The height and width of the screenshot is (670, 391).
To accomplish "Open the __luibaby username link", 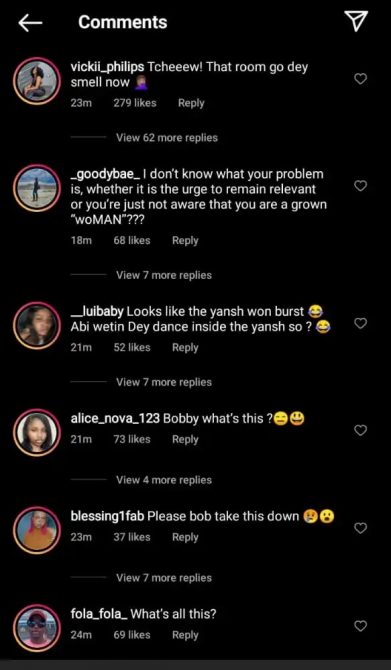I will (x=97, y=311).
